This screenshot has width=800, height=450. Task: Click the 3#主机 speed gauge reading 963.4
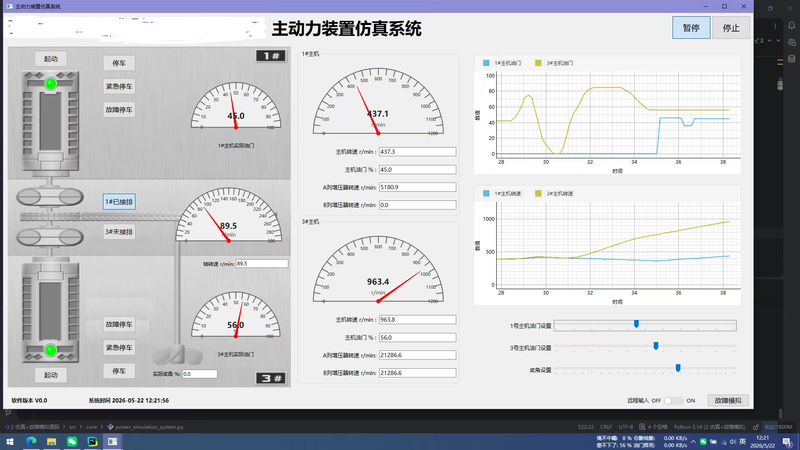378,270
